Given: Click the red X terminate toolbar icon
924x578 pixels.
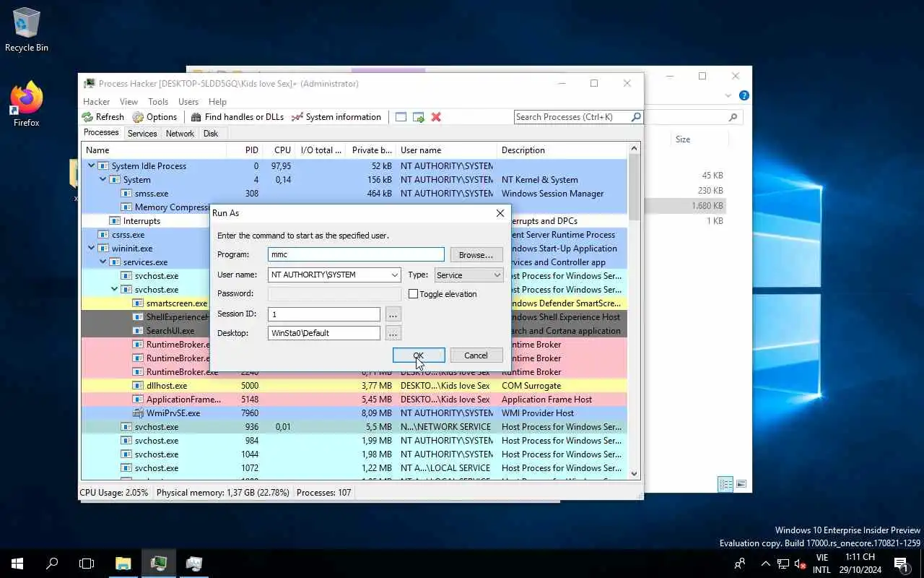Looking at the screenshot, I should pyautogui.click(x=436, y=117).
